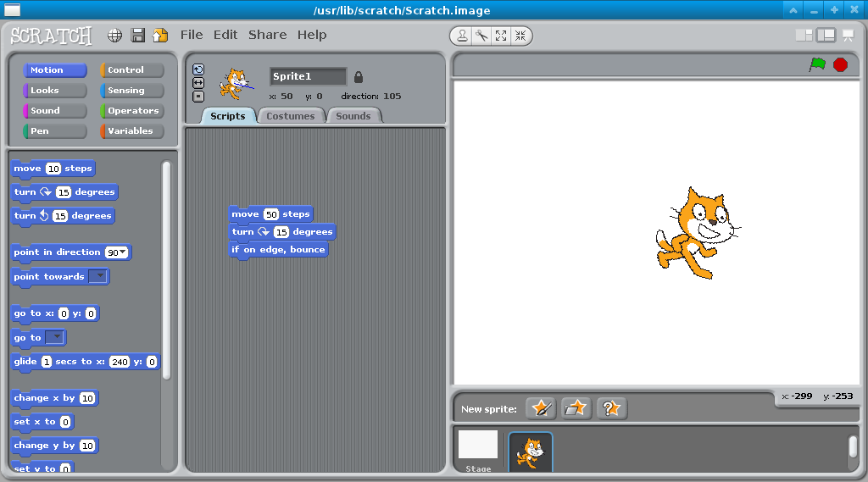
Task: Switch to the Sounds tab
Action: click(x=353, y=116)
